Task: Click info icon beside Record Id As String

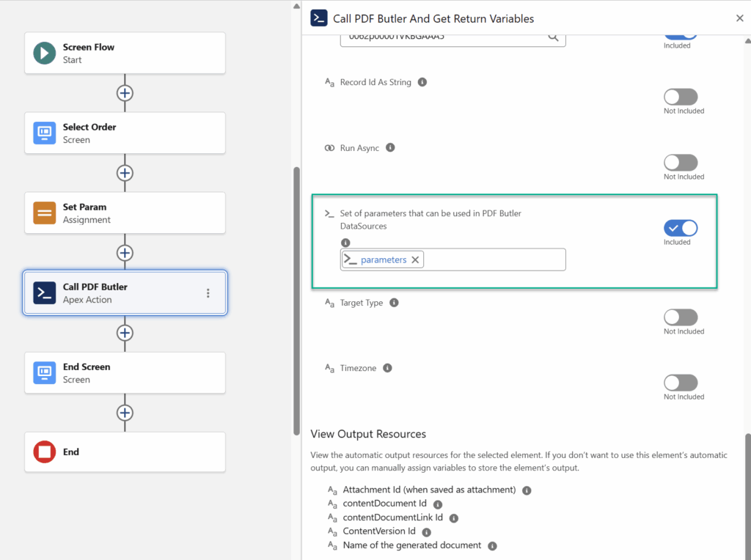Action: coord(422,82)
